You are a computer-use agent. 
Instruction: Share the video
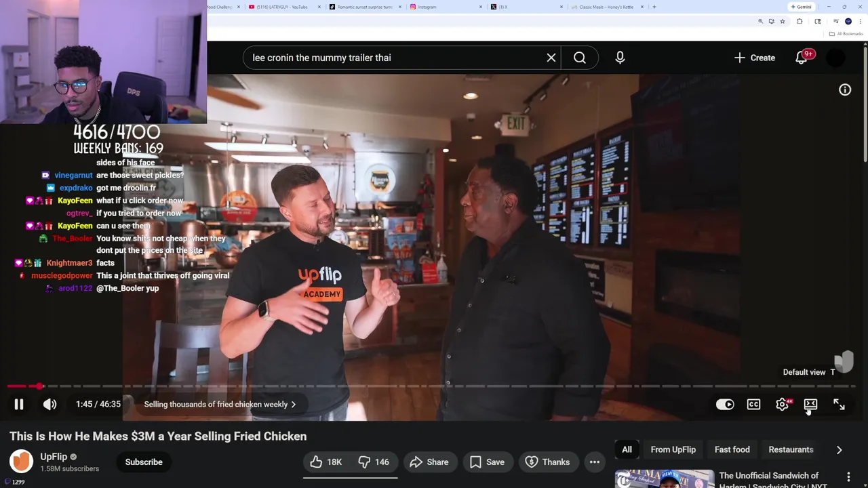pos(429,462)
